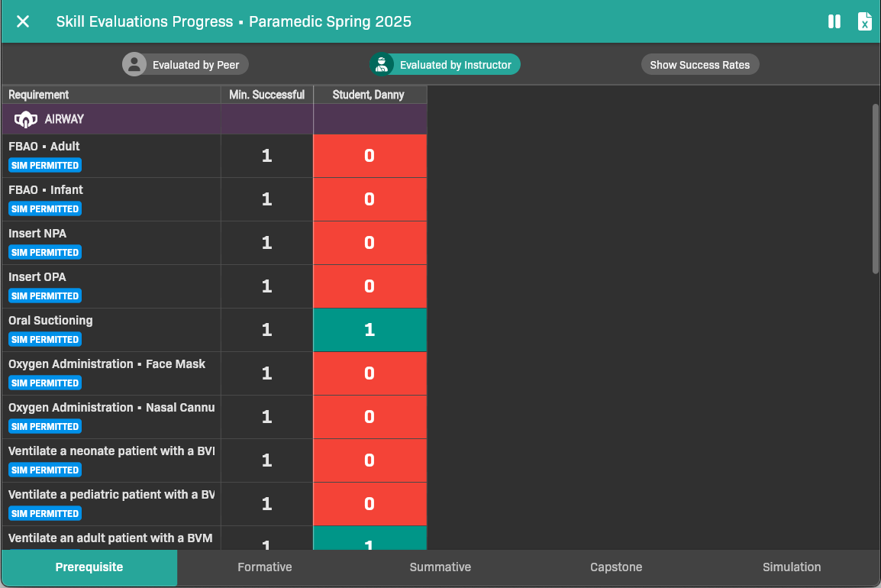Open the Capstone tab

pos(616,567)
